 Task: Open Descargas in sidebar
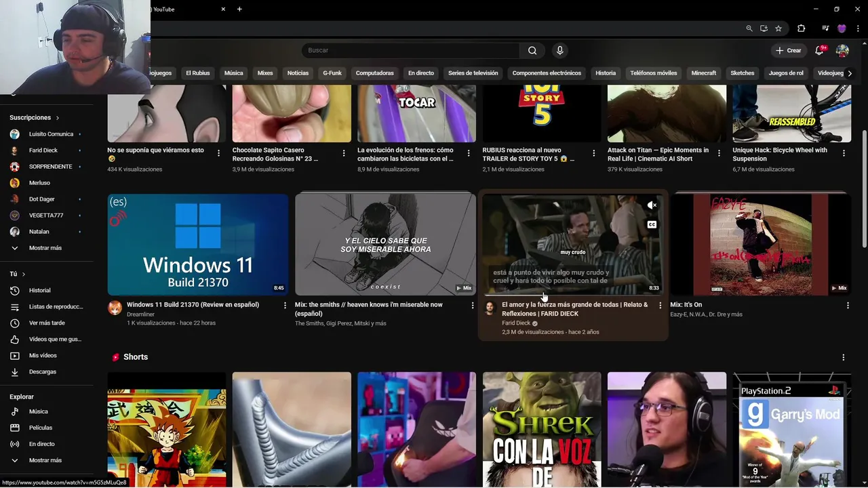coord(47,371)
